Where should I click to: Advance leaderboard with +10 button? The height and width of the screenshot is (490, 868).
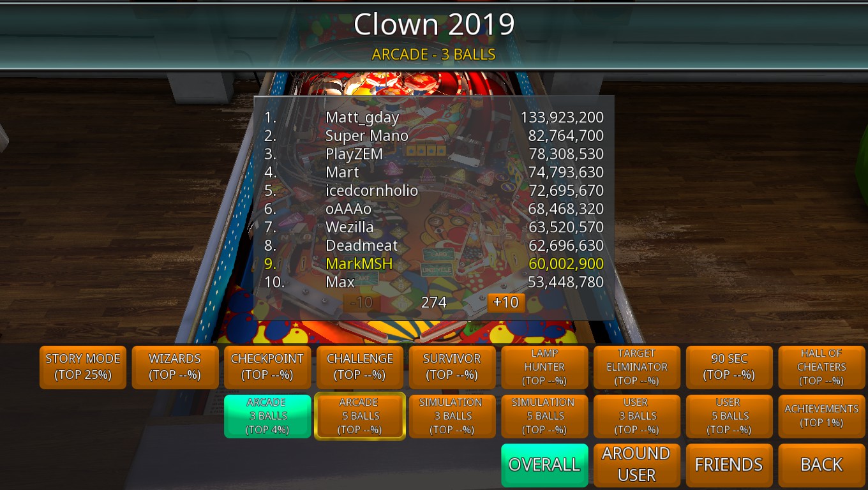point(506,302)
